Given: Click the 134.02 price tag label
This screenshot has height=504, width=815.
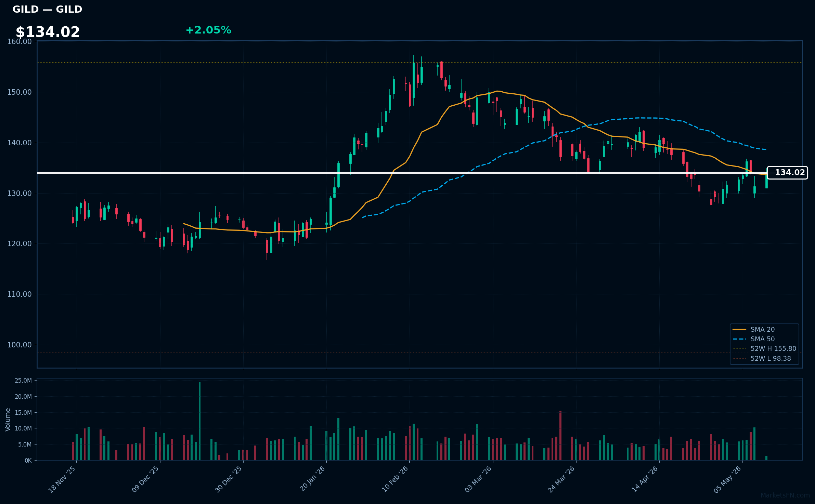Looking at the screenshot, I should tap(787, 173).
